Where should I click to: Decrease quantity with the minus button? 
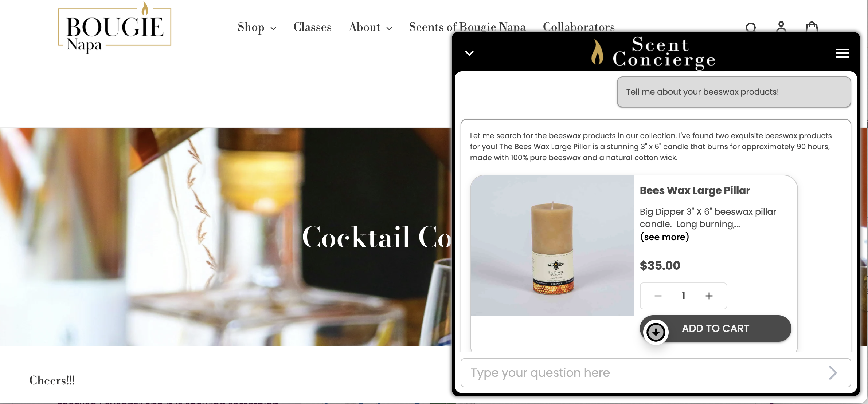pyautogui.click(x=658, y=296)
